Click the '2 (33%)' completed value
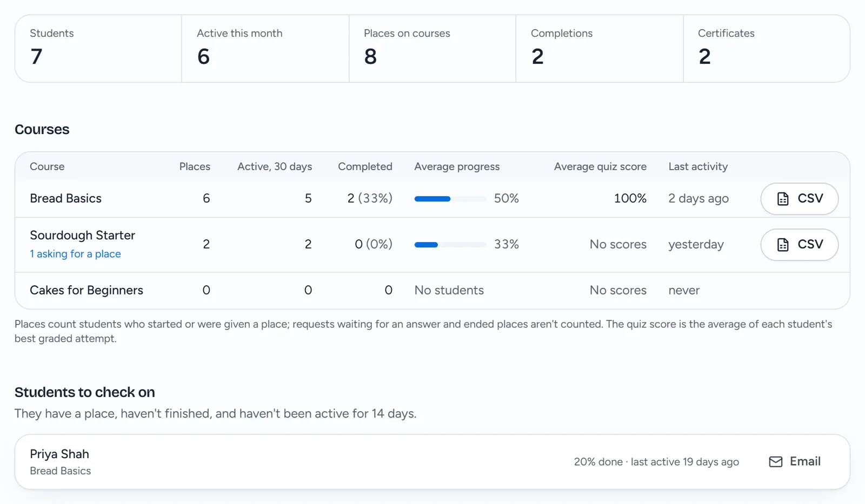The width and height of the screenshot is (865, 504). (x=370, y=198)
